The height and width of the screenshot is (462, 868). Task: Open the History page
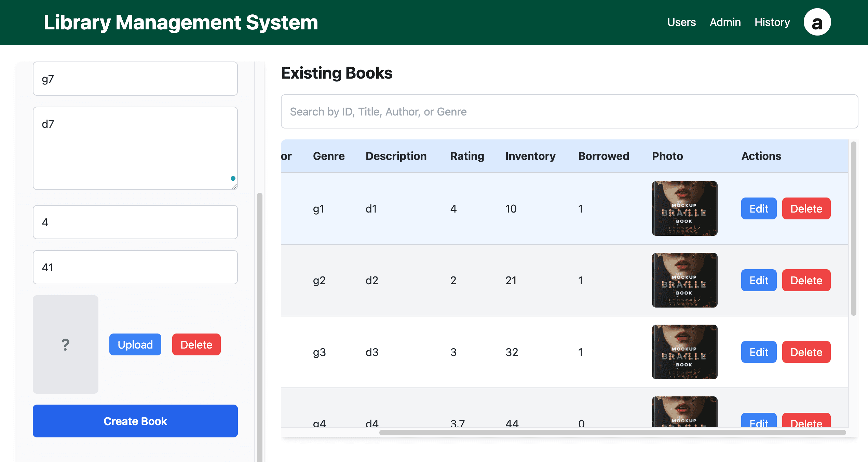point(772,22)
